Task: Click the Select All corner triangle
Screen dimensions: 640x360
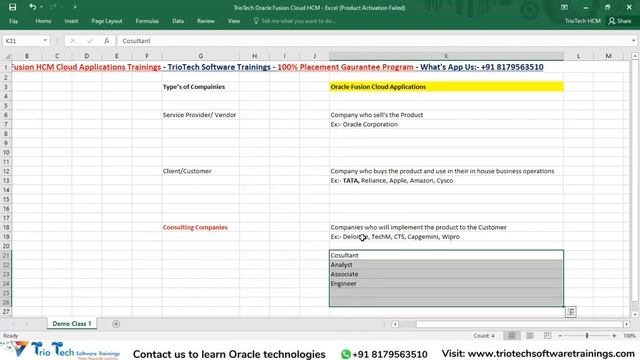Action: click(6, 56)
